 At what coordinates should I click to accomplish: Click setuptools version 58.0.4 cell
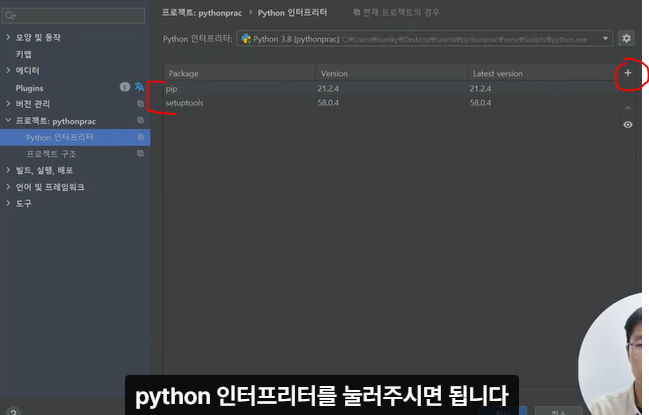pyautogui.click(x=328, y=103)
